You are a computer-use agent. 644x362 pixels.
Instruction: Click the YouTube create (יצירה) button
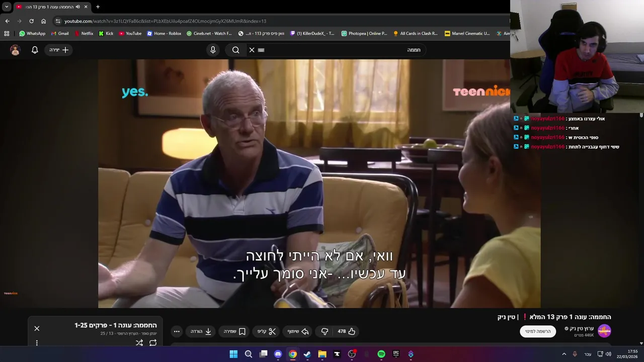click(59, 50)
